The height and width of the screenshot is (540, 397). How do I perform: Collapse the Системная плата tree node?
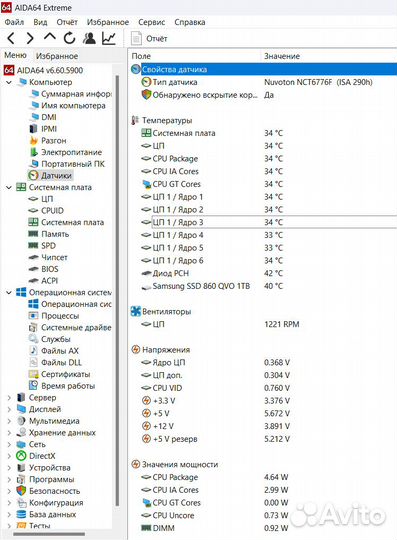9,187
